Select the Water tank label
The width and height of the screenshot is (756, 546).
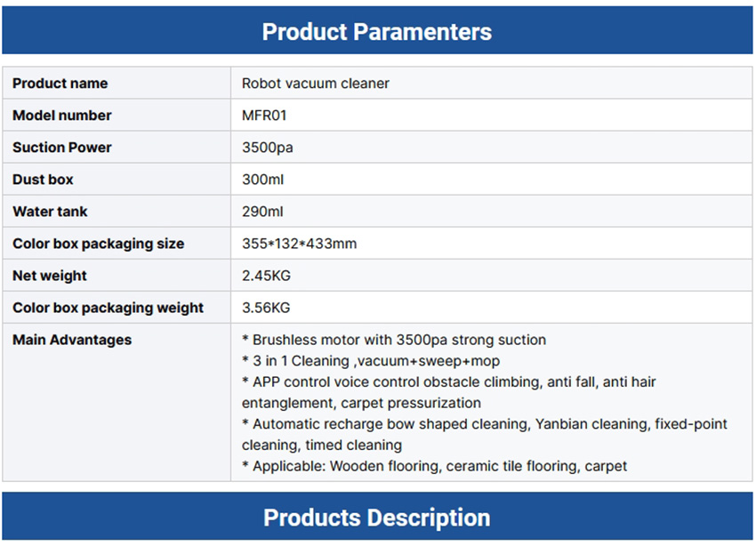click(x=50, y=212)
